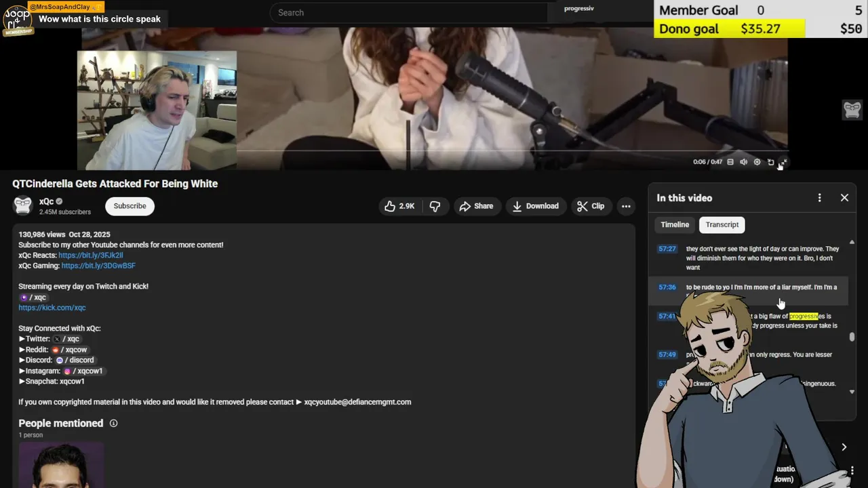Viewport: 868px width, 488px height.
Task: Click the xQc facecam inset in the video
Action: click(x=157, y=110)
